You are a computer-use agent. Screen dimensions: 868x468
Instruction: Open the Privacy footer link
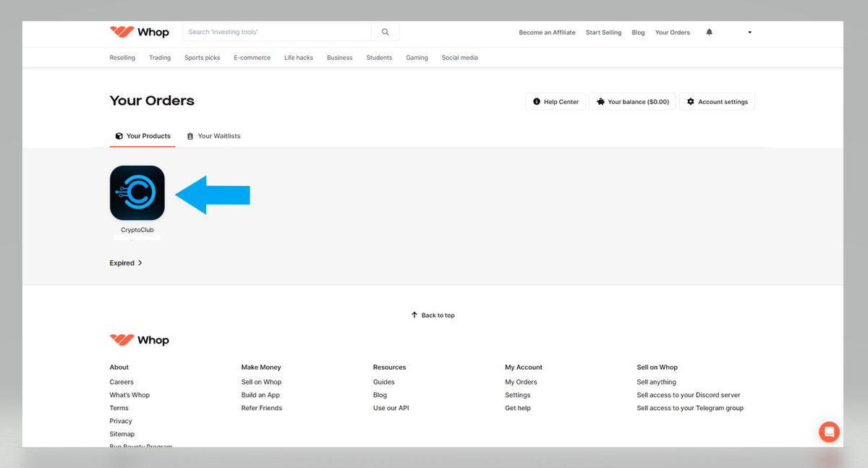coord(121,421)
